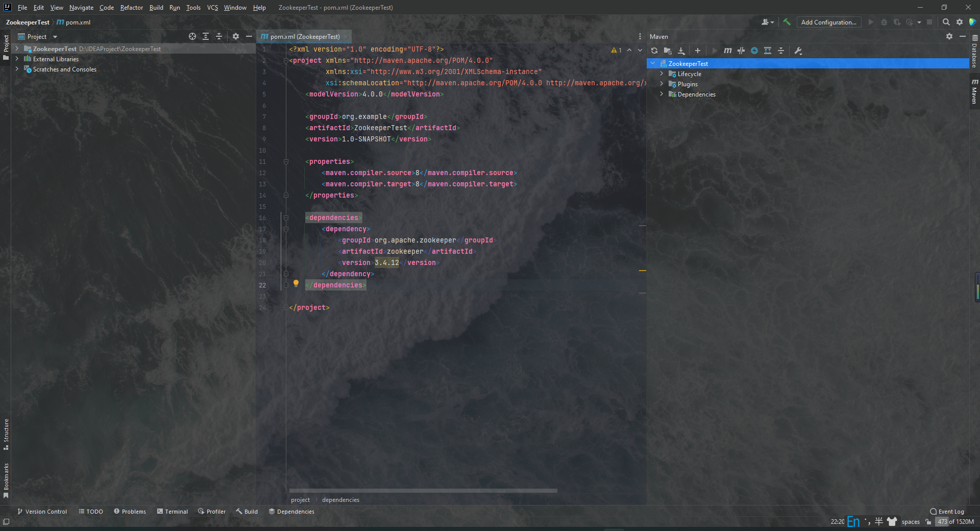The width and height of the screenshot is (980, 531).
Task: Open Maven panel gear options
Action: 949,36
